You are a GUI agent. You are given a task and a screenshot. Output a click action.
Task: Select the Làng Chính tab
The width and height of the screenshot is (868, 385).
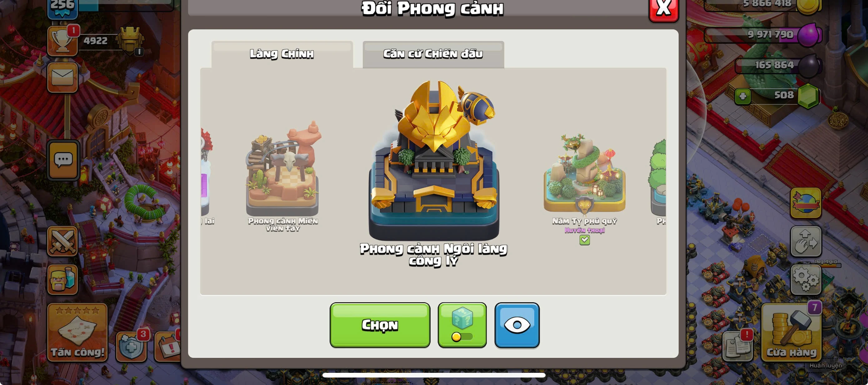(x=282, y=54)
